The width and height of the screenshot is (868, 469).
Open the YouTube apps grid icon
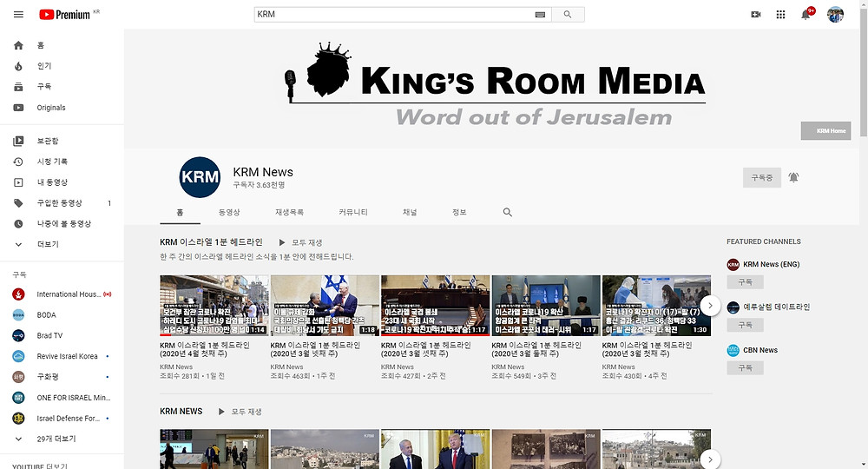coord(780,15)
